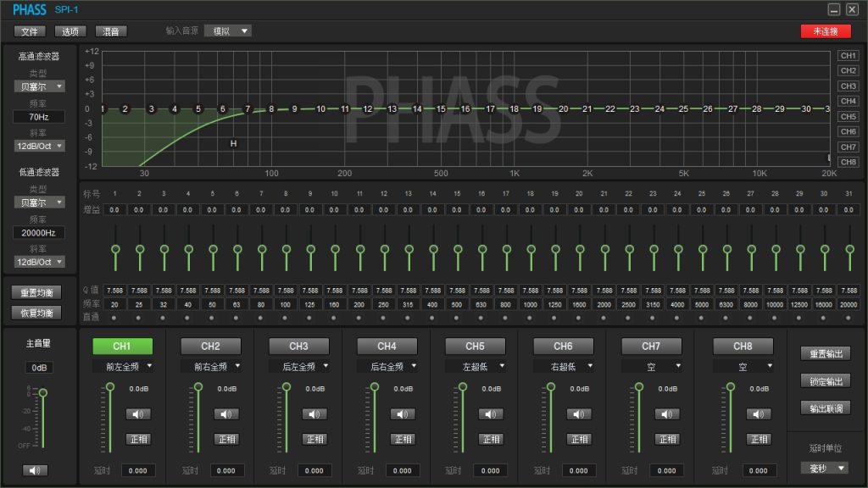Image resolution: width=868 pixels, height=488 pixels.
Task: Click the output link button
Action: click(826, 408)
